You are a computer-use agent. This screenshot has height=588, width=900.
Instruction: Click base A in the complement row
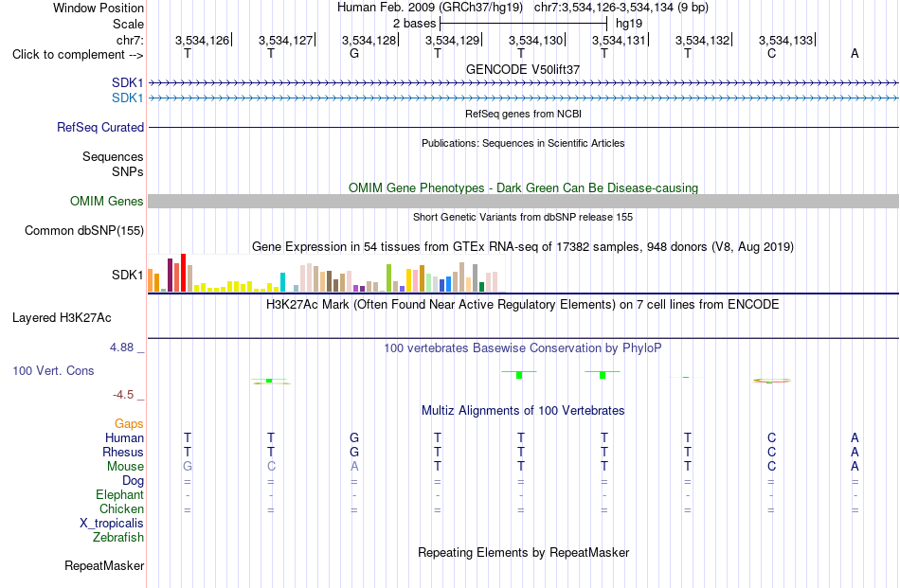(855, 53)
